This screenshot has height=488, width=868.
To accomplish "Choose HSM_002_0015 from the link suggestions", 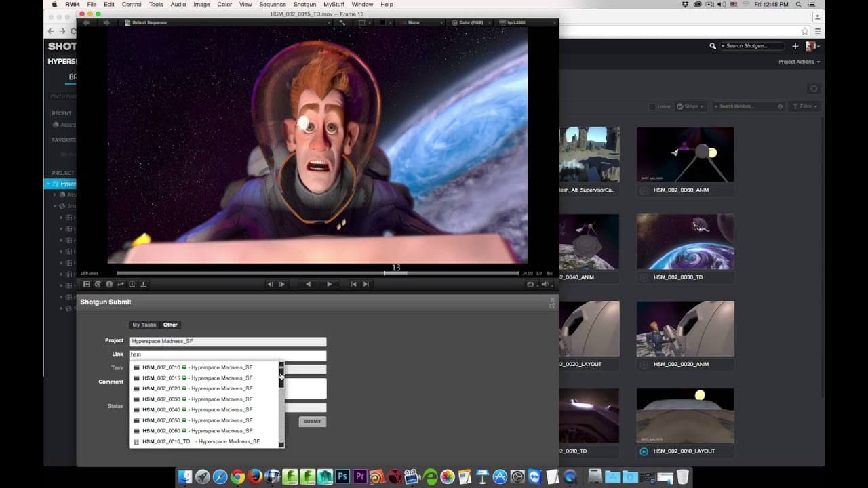I will pyautogui.click(x=204, y=378).
